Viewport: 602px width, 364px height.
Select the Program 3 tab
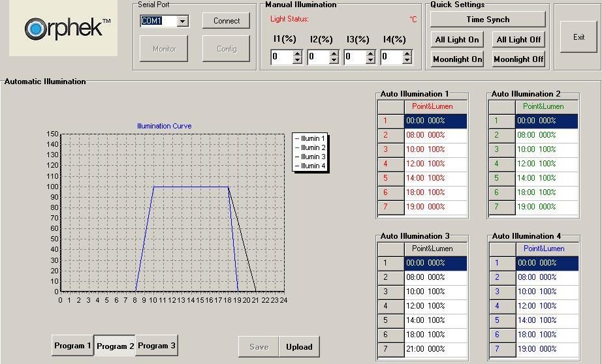(156, 346)
